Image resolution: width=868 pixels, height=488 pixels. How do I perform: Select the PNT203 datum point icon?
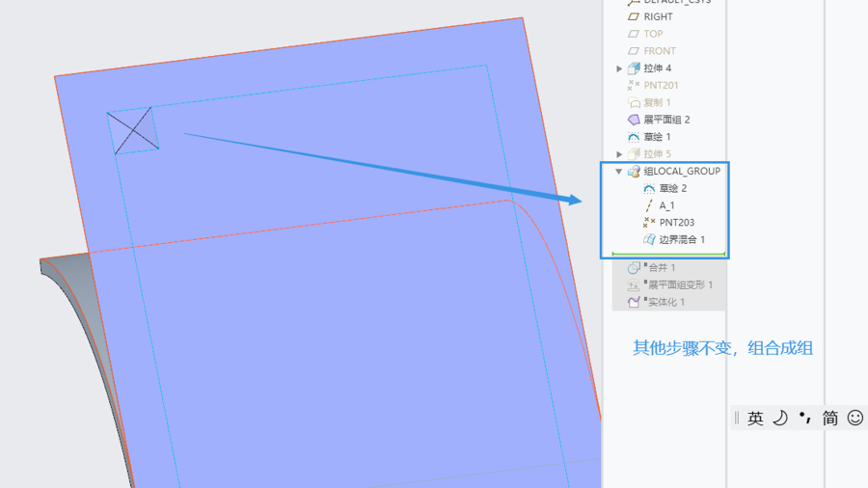649,223
